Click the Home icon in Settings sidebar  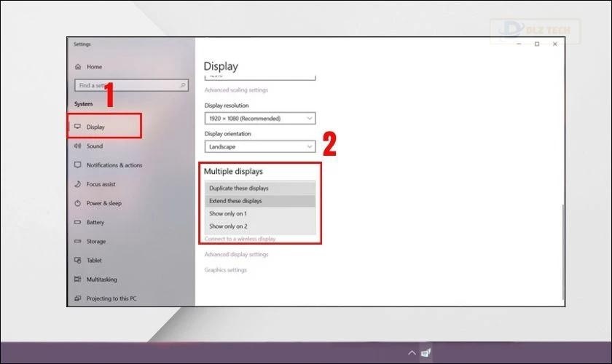77,66
